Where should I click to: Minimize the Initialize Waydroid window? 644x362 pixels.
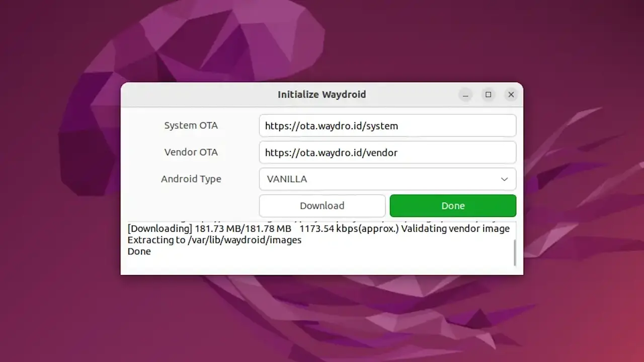point(465,95)
